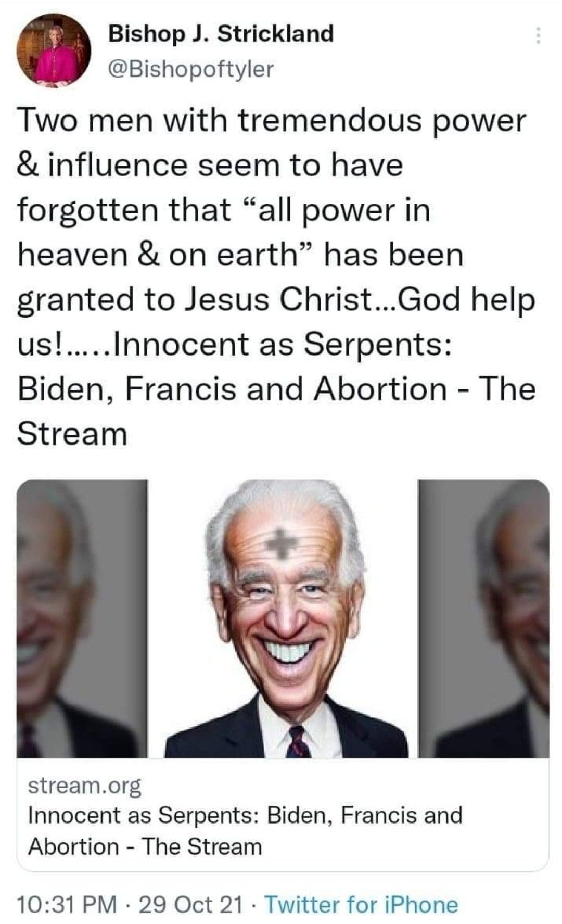Open the @Bishopoftyler handle
The width and height of the screenshot is (562, 924).
(x=190, y=68)
